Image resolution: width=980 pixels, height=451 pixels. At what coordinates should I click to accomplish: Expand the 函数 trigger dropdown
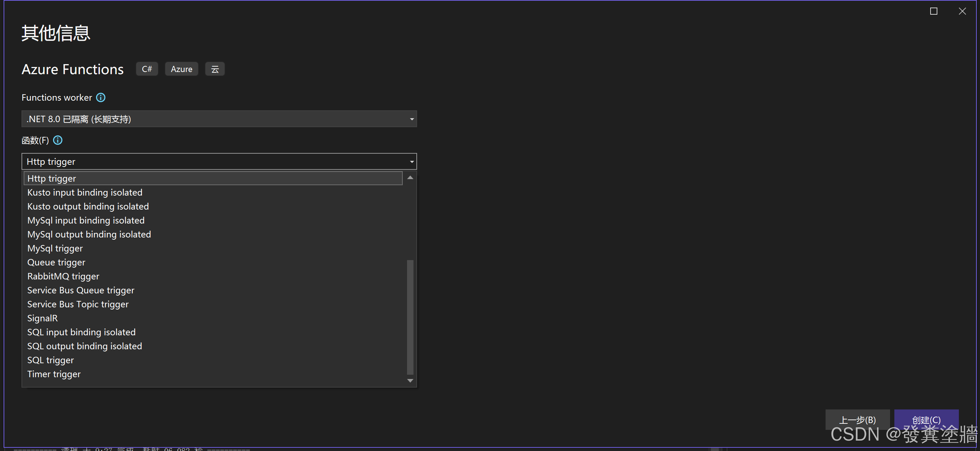411,161
